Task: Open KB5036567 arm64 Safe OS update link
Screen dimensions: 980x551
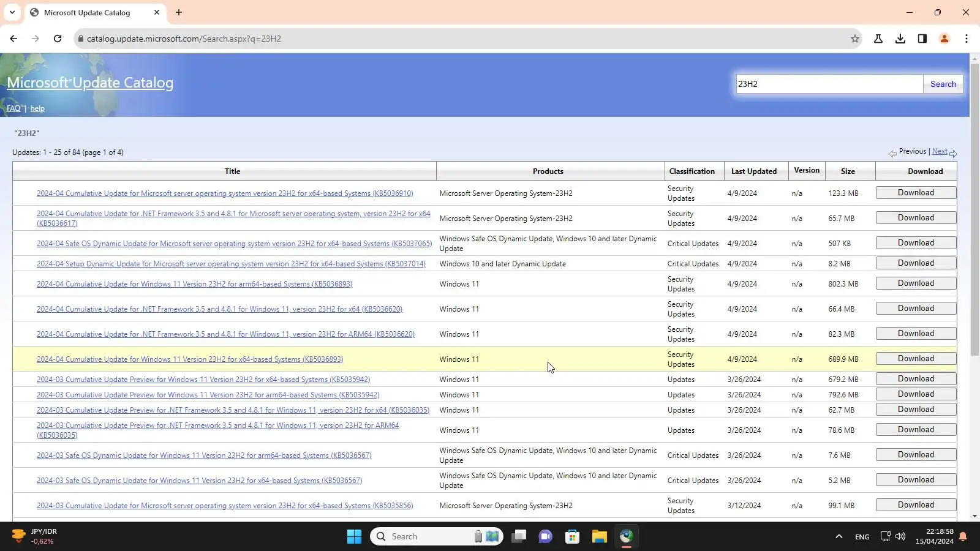Action: point(204,455)
